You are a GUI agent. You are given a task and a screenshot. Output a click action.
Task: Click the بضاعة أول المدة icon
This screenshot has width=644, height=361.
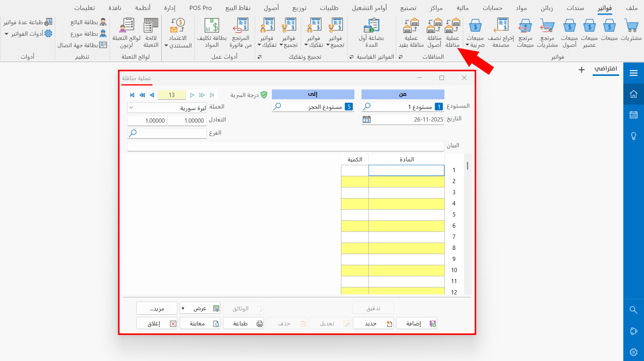click(371, 33)
